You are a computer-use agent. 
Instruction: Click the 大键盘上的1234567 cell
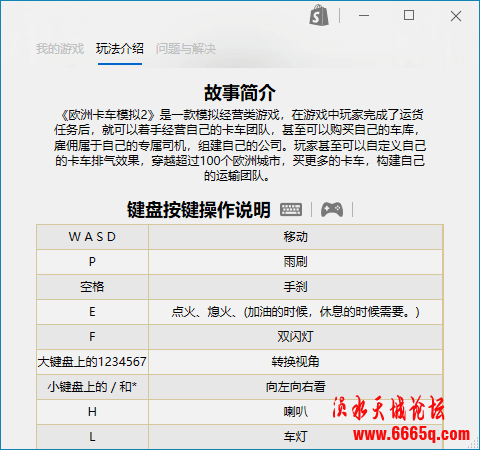pyautogui.click(x=92, y=362)
